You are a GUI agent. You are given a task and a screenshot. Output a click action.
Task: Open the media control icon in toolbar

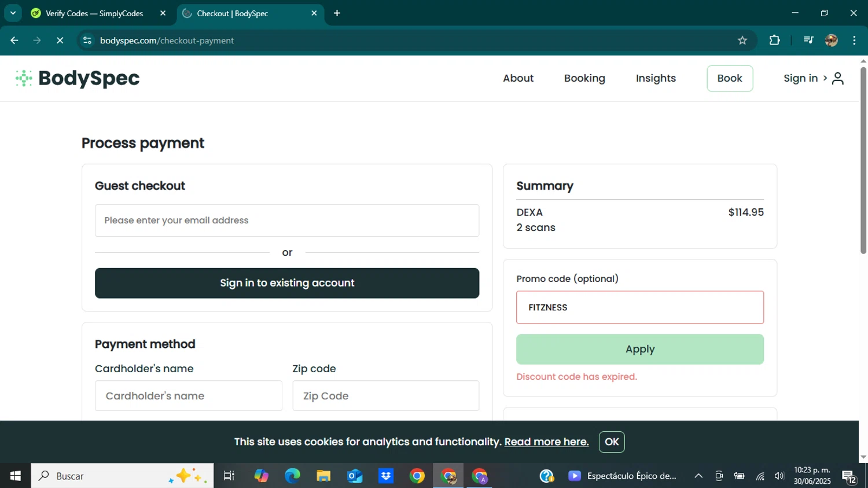[808, 41]
